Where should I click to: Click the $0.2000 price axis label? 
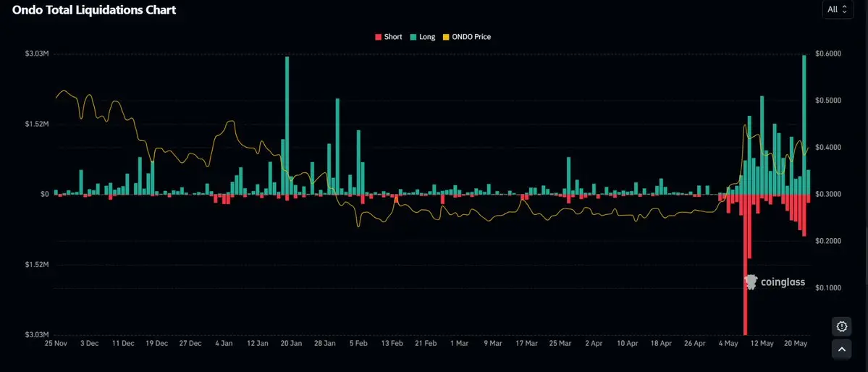(828, 241)
